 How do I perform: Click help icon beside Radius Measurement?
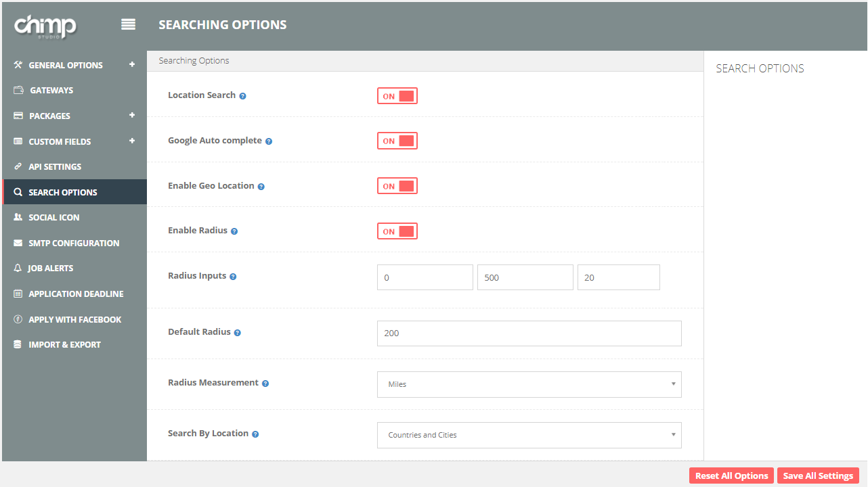265,384
